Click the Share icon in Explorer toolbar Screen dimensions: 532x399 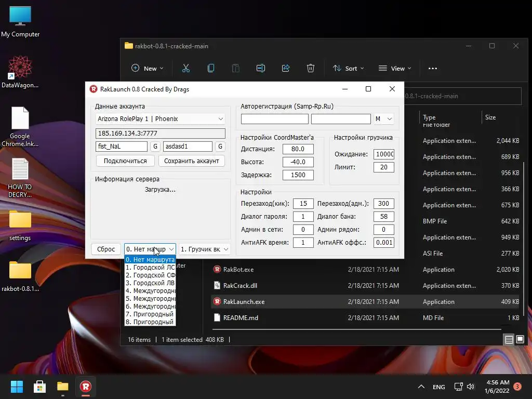(286, 68)
